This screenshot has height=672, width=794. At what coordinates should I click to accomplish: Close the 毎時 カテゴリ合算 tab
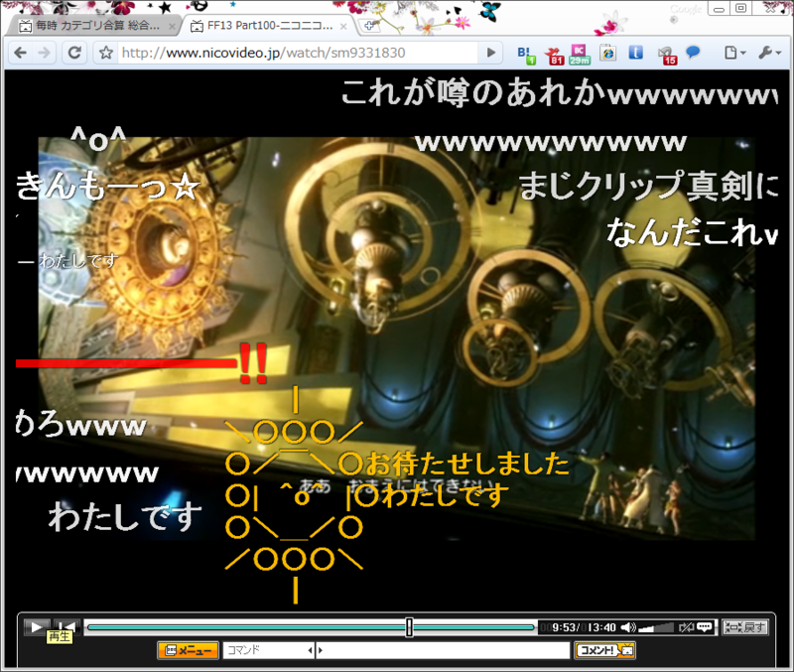[172, 27]
